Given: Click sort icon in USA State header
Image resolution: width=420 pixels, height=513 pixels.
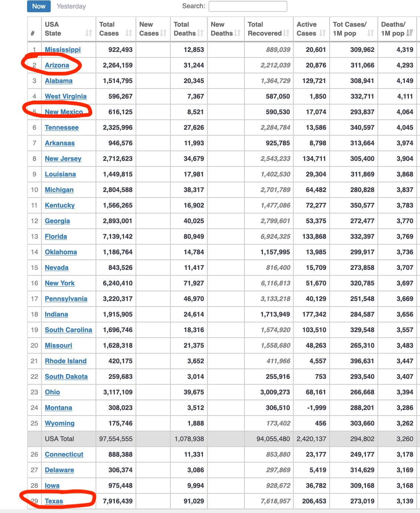Looking at the screenshot, I should 89,33.
